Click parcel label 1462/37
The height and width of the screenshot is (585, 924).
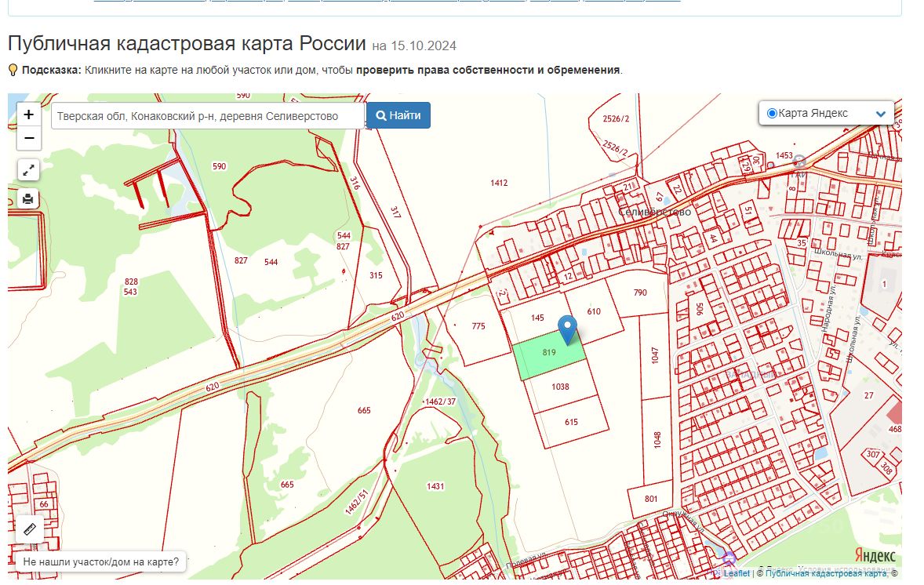(441, 402)
